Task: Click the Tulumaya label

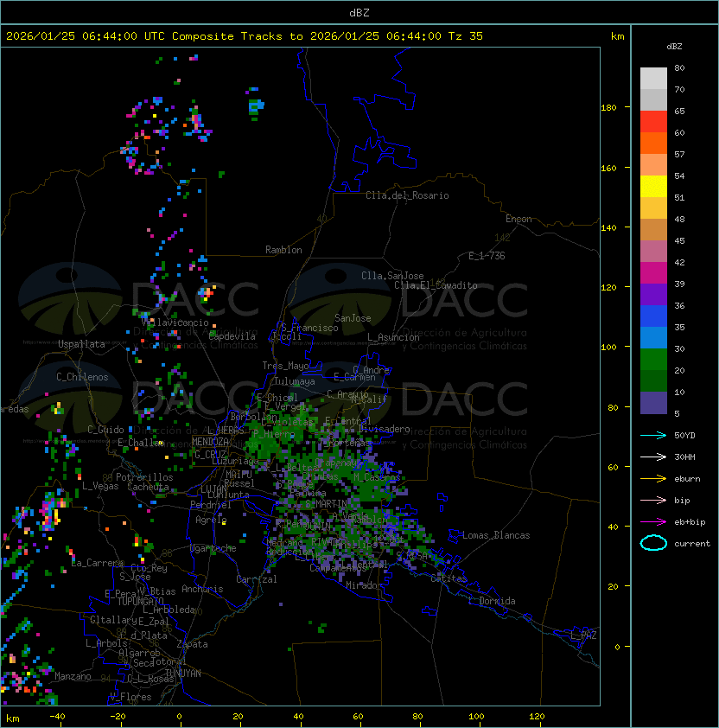Action: point(295,381)
